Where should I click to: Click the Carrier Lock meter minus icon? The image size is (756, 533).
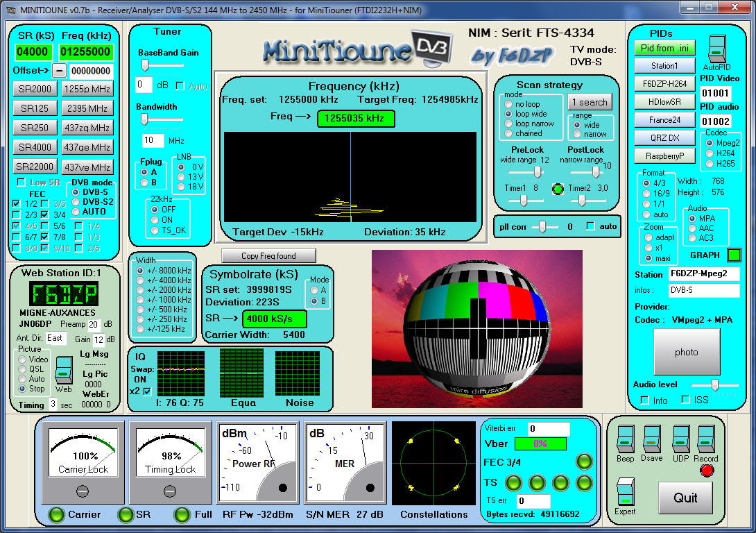[83, 491]
